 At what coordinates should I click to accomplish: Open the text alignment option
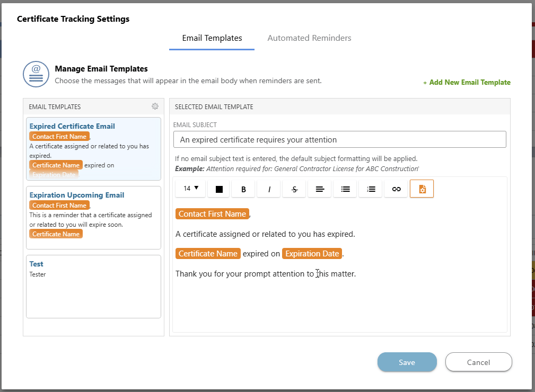click(x=320, y=189)
